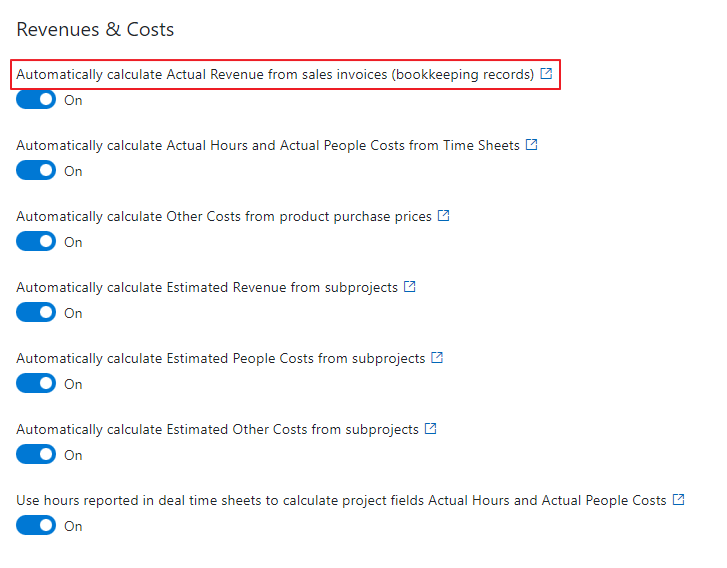This screenshot has height=568, width=727.
Task: Disable Actual Hours from Time Sheets toggle
Action: tap(36, 170)
